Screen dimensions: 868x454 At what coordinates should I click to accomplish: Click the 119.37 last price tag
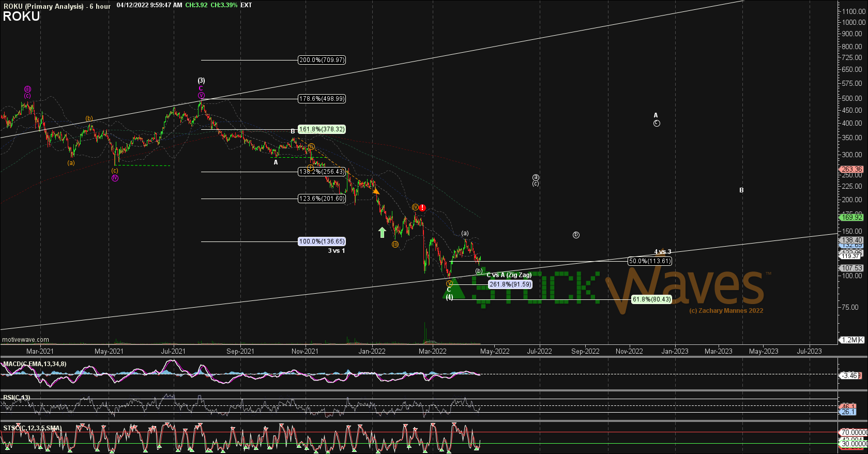click(850, 256)
